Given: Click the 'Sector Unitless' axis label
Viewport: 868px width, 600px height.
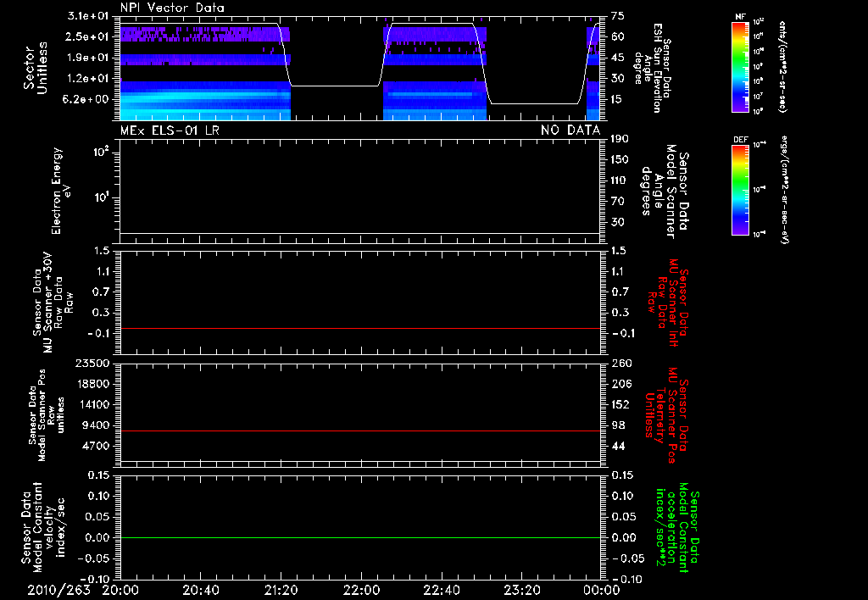Looking at the screenshot, I should 36,68.
